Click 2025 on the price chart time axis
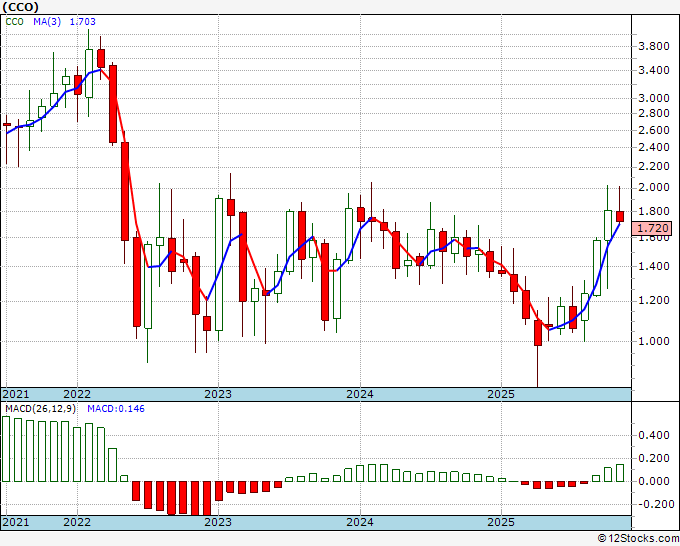This screenshot has width=680, height=546. pyautogui.click(x=501, y=394)
